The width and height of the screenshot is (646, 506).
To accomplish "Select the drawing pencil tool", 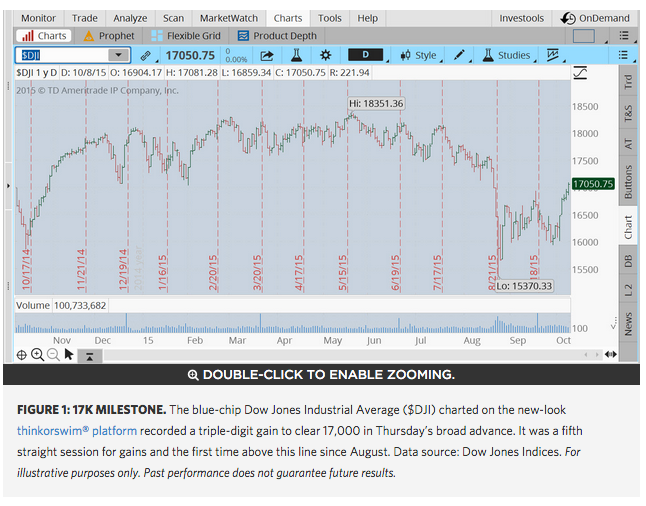I will pos(459,55).
